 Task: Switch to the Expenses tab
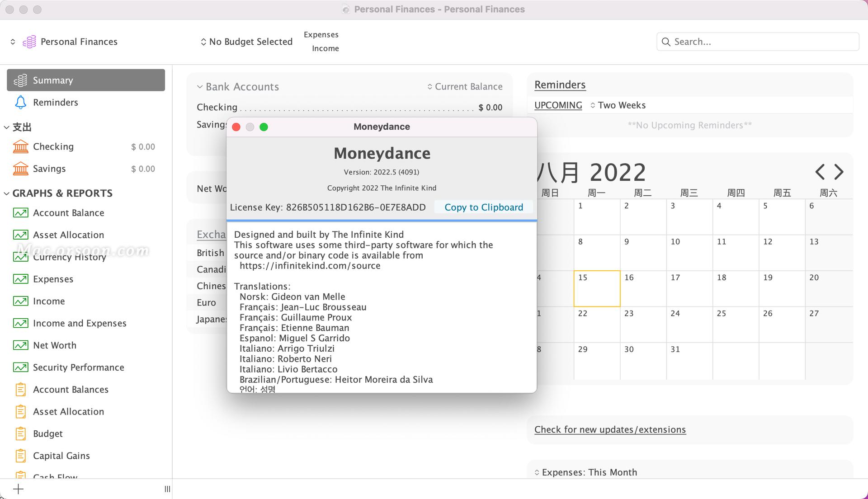tap(321, 34)
